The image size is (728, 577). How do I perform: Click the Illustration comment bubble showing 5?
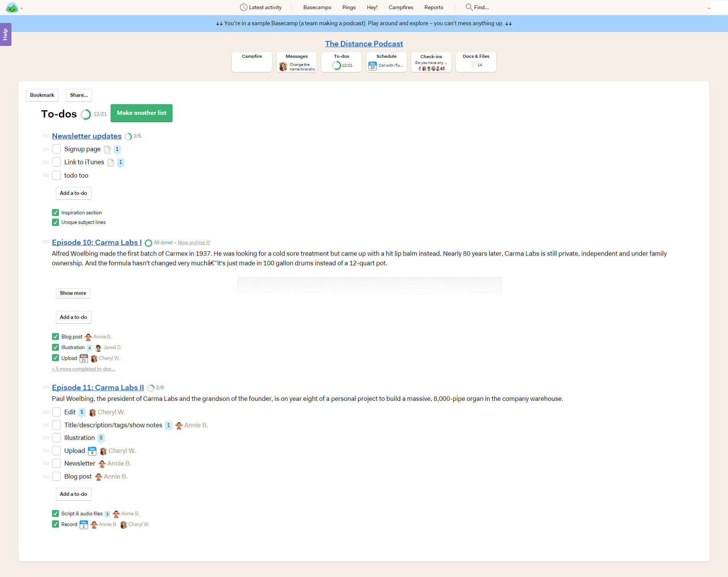coord(101,438)
